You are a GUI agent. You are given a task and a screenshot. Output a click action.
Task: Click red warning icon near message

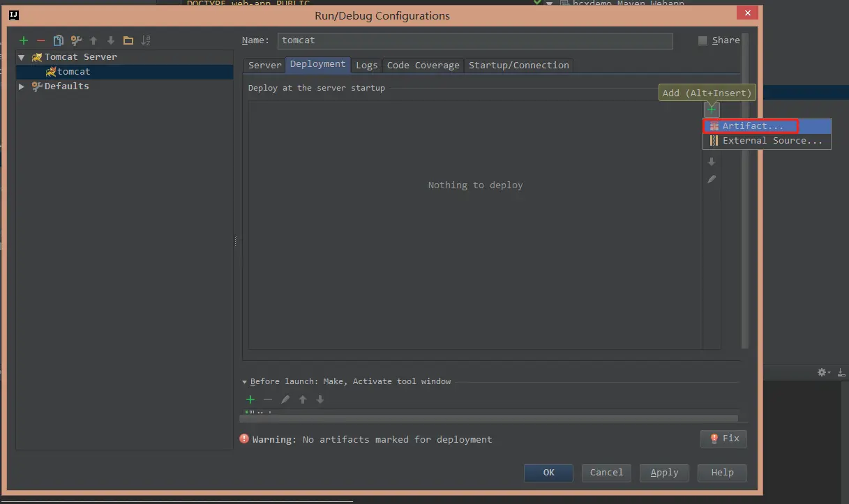coord(244,439)
